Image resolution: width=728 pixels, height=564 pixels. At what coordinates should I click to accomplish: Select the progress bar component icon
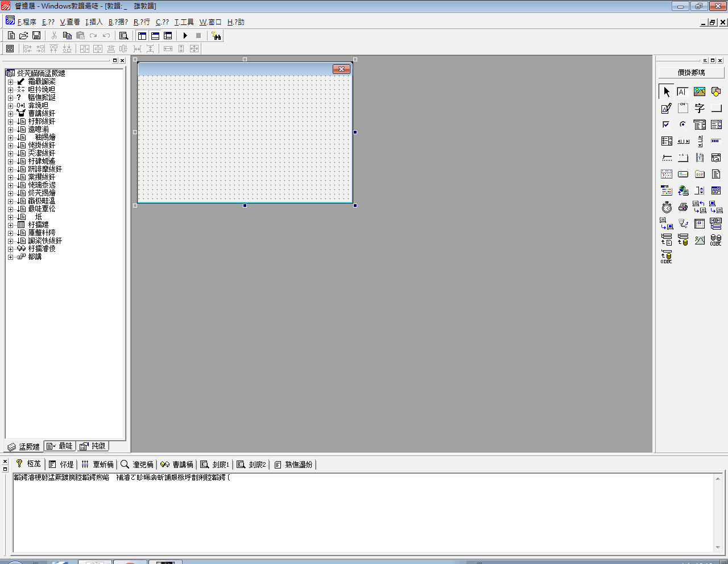click(716, 141)
